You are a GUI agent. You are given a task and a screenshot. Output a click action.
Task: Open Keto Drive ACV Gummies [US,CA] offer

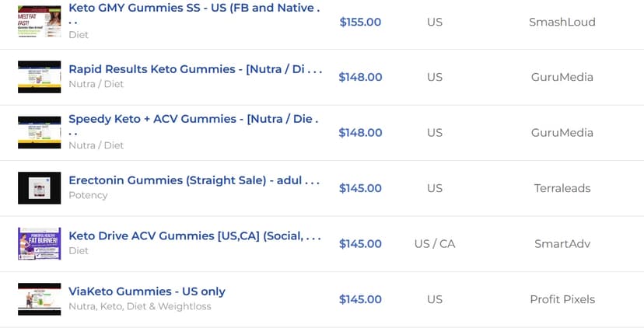coord(194,236)
